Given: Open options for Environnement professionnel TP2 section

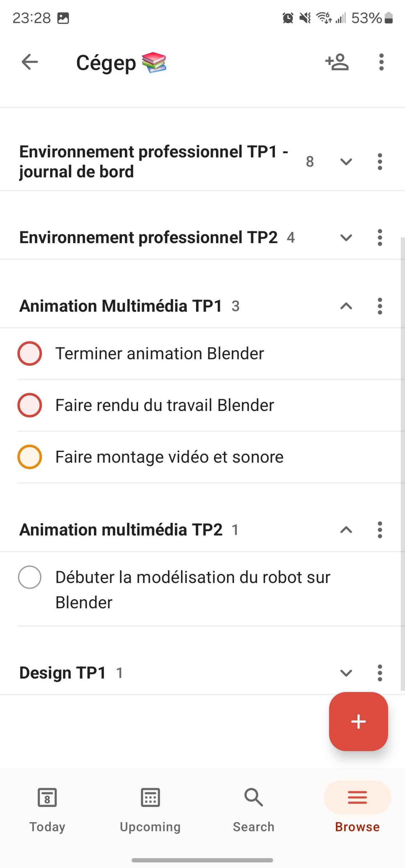Looking at the screenshot, I should click(x=380, y=237).
